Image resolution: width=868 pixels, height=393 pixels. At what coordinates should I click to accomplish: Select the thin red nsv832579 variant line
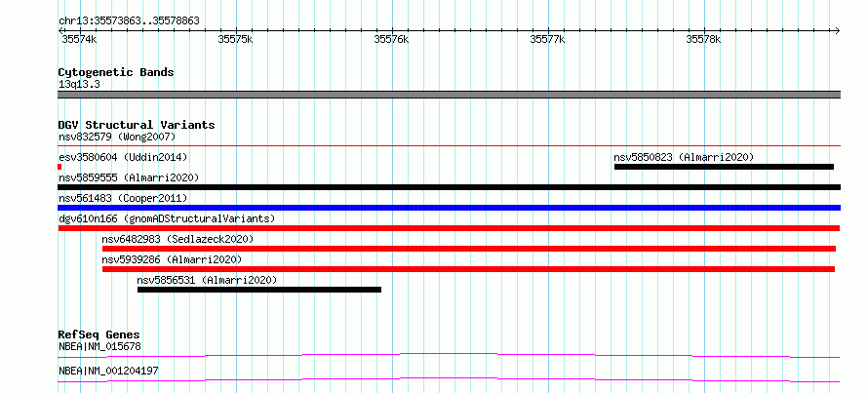click(x=449, y=146)
